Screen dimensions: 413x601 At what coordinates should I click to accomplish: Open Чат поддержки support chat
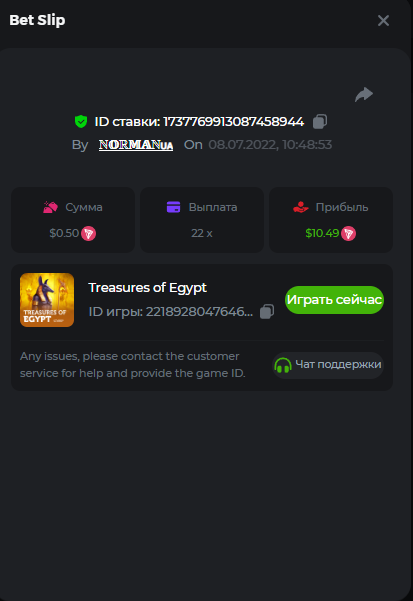[328, 365]
